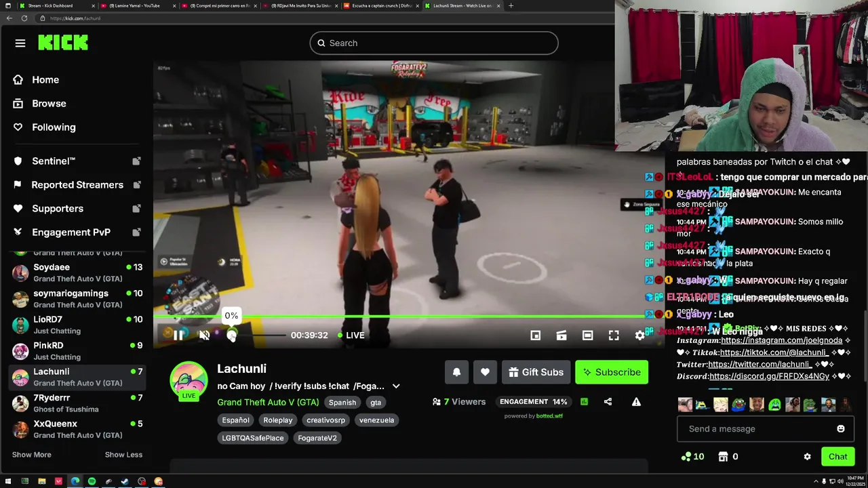Open the Grand Theft Auto V category link

click(x=268, y=402)
